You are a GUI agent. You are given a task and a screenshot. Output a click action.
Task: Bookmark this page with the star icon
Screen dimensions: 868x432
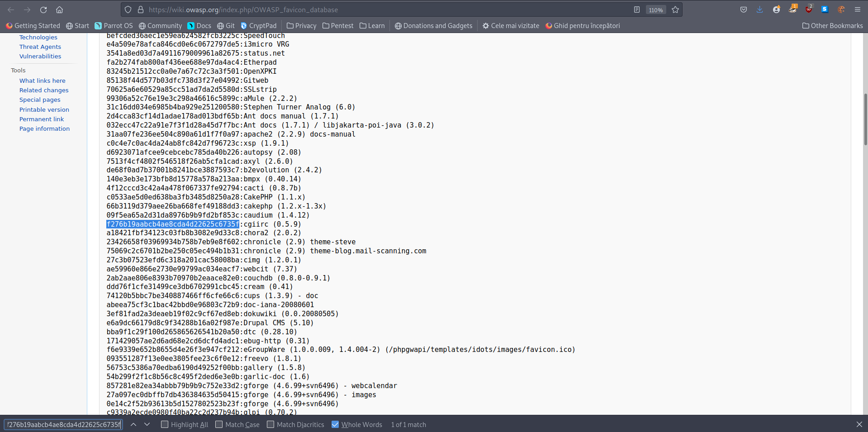click(x=675, y=9)
